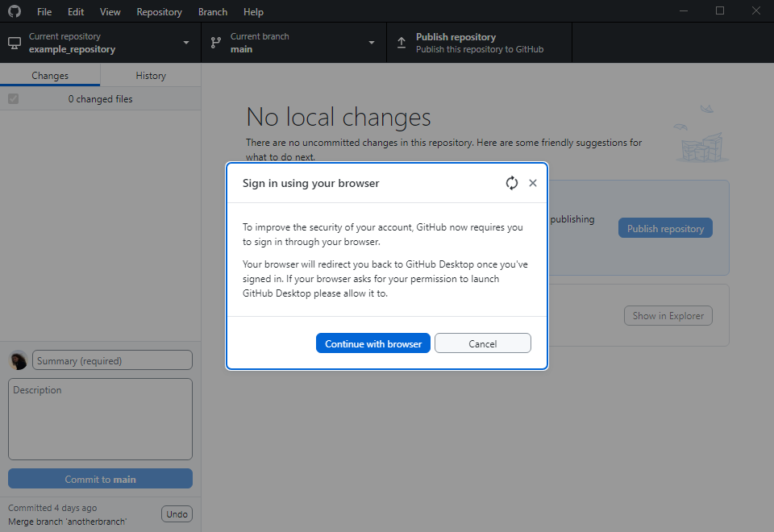Click the computer icon beside Current repository
Screen dimensions: 774x532
(x=15, y=43)
